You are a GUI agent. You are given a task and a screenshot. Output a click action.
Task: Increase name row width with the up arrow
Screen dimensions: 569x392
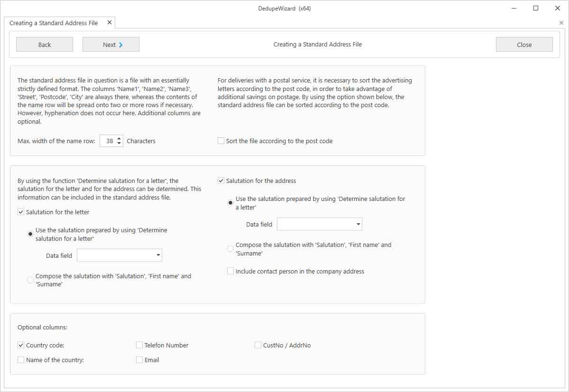point(119,138)
